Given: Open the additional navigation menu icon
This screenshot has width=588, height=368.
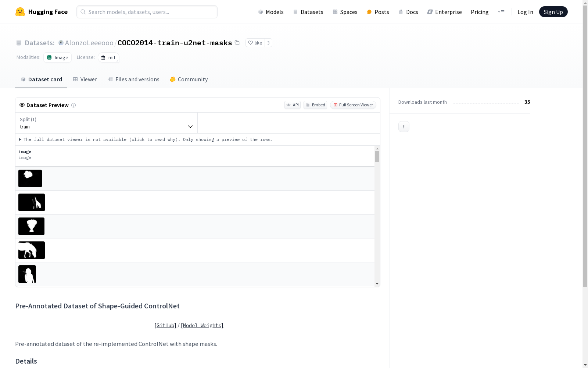Looking at the screenshot, I should coord(501,12).
